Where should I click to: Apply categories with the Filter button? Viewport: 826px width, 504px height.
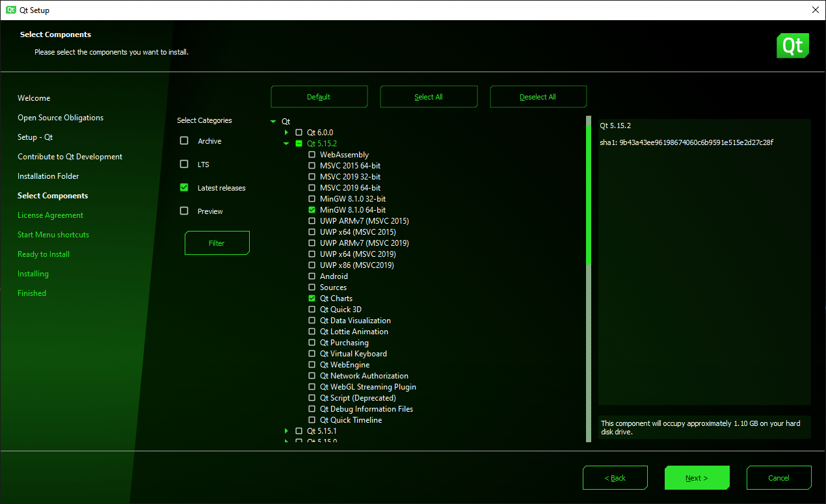[217, 243]
